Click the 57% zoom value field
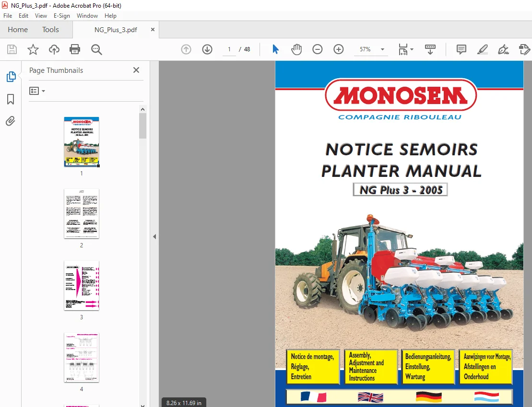 pos(365,49)
